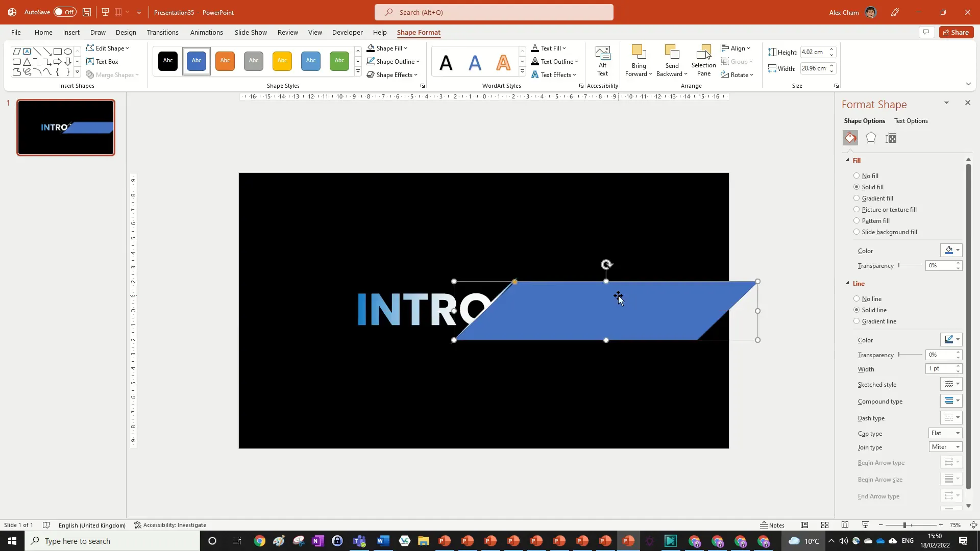The width and height of the screenshot is (980, 551).
Task: Click the spell check book icon
Action: tap(46, 525)
